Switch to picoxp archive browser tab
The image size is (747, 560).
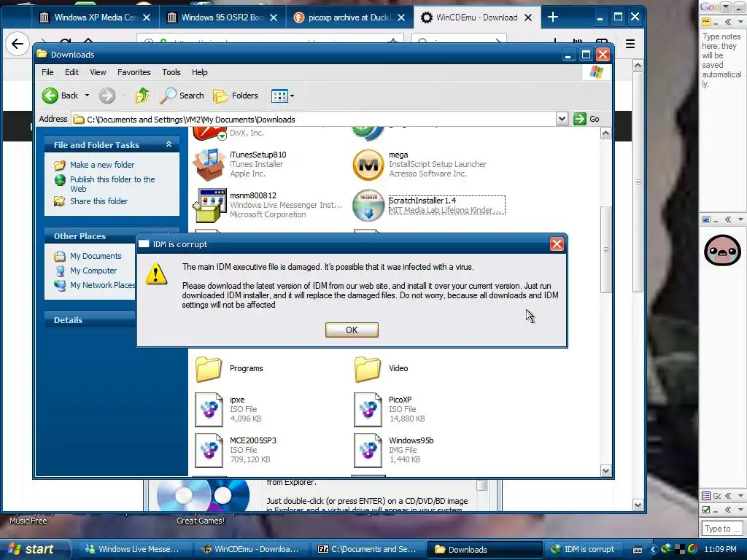tap(349, 17)
